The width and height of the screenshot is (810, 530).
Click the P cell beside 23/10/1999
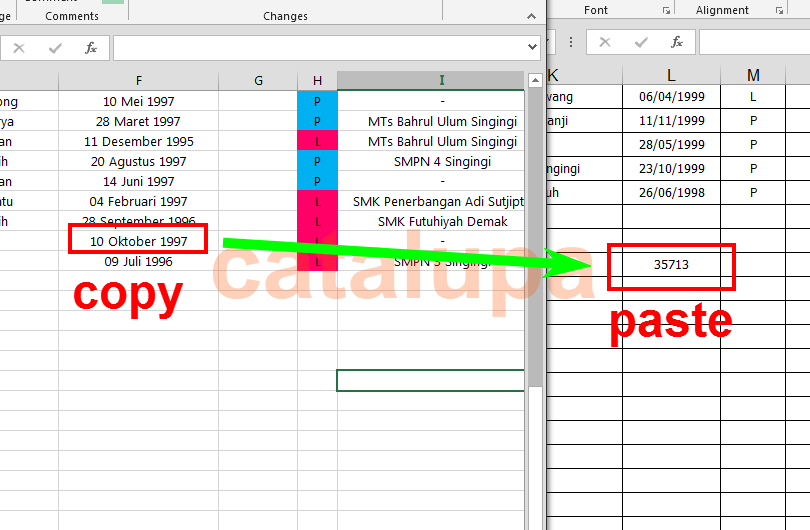click(x=753, y=168)
